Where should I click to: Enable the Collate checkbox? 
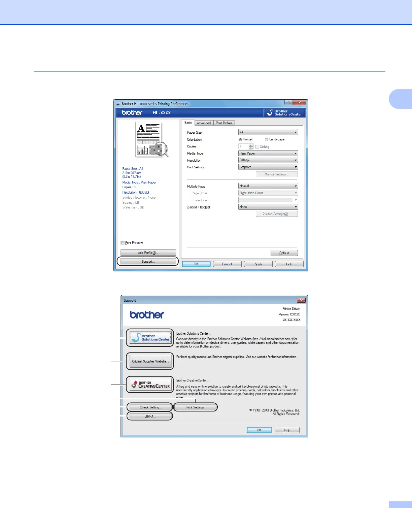(x=257, y=147)
